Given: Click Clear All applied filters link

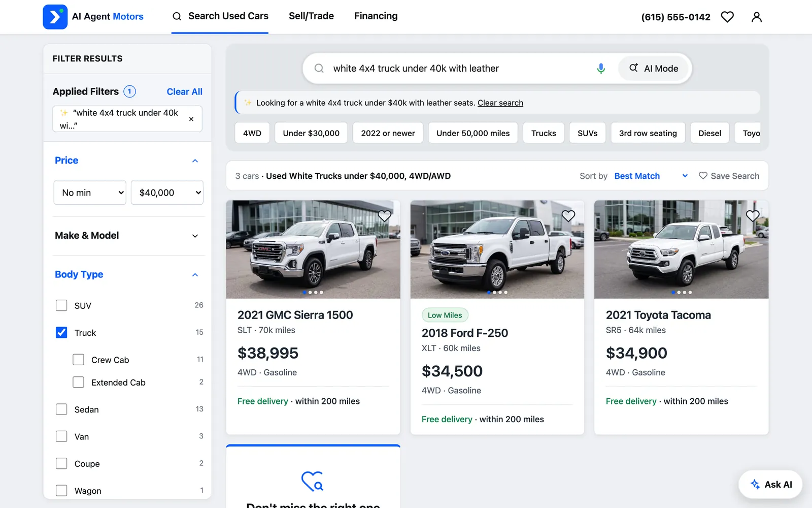Looking at the screenshot, I should 184,92.
